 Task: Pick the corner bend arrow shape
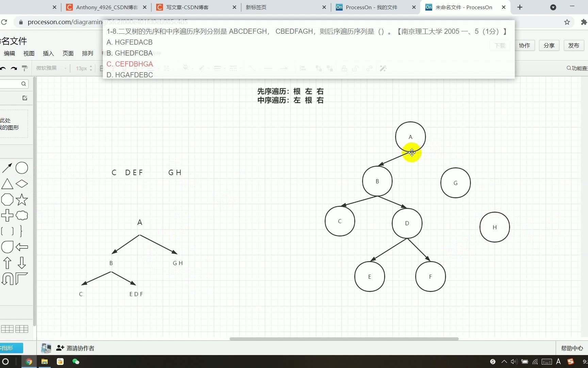click(x=22, y=279)
